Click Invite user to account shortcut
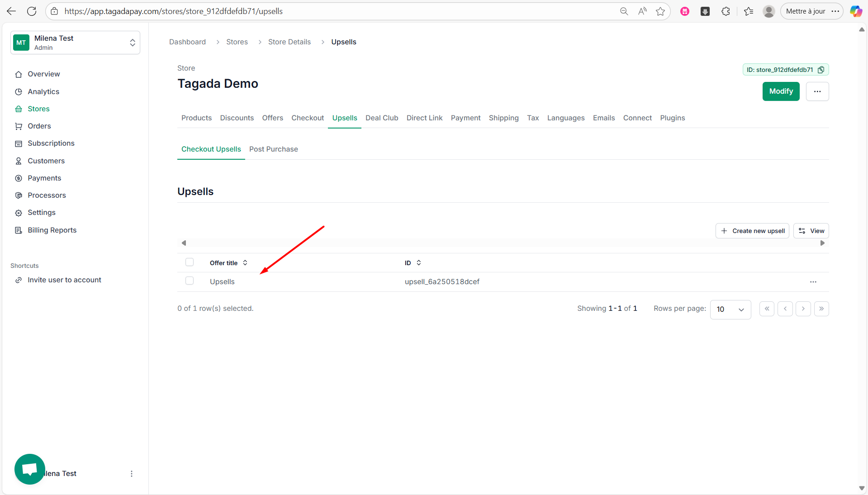 pyautogui.click(x=64, y=280)
